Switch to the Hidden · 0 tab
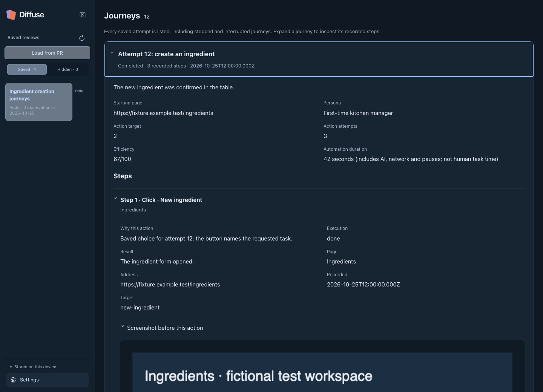This screenshot has width=543, height=392. 67,69
